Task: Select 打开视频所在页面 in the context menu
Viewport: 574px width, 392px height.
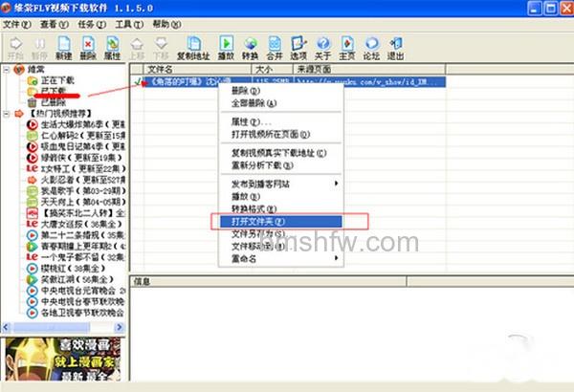Action: point(280,134)
